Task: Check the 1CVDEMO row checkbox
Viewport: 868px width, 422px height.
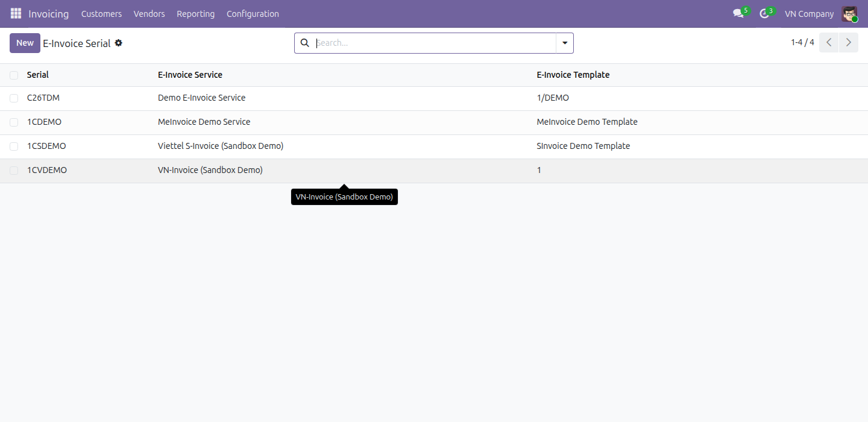Action: click(x=14, y=171)
